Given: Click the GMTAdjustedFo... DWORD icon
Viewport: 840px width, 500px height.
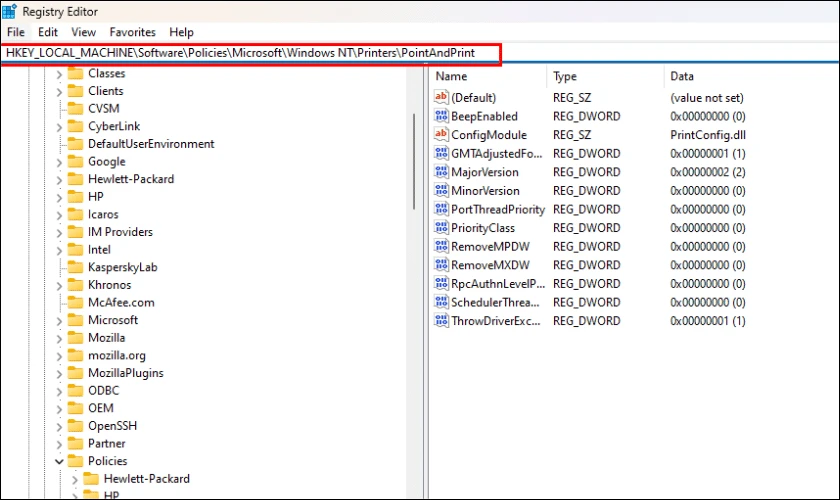Looking at the screenshot, I should click(441, 153).
